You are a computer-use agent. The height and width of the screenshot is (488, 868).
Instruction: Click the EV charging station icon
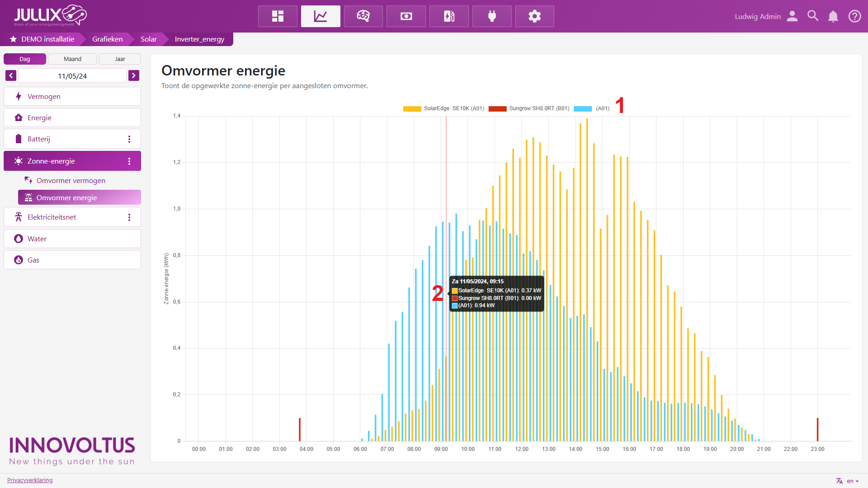tap(449, 16)
